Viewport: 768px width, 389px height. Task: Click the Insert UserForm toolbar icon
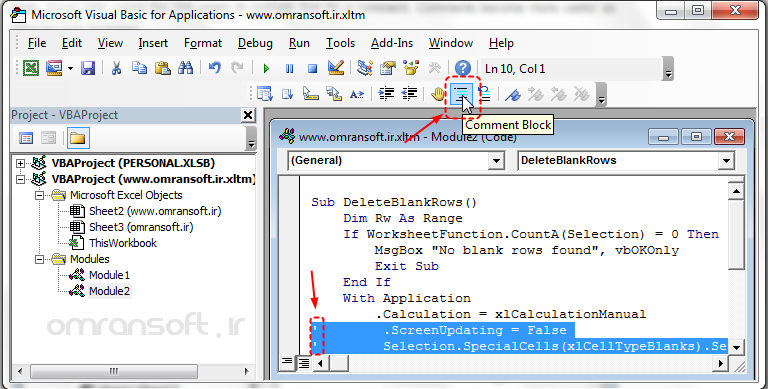pyautogui.click(x=54, y=68)
